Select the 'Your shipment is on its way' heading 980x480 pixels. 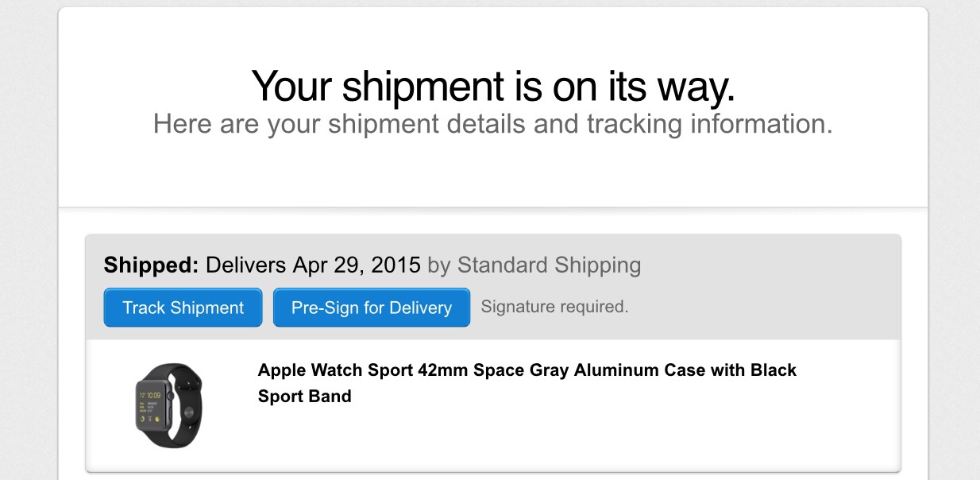pyautogui.click(x=493, y=87)
